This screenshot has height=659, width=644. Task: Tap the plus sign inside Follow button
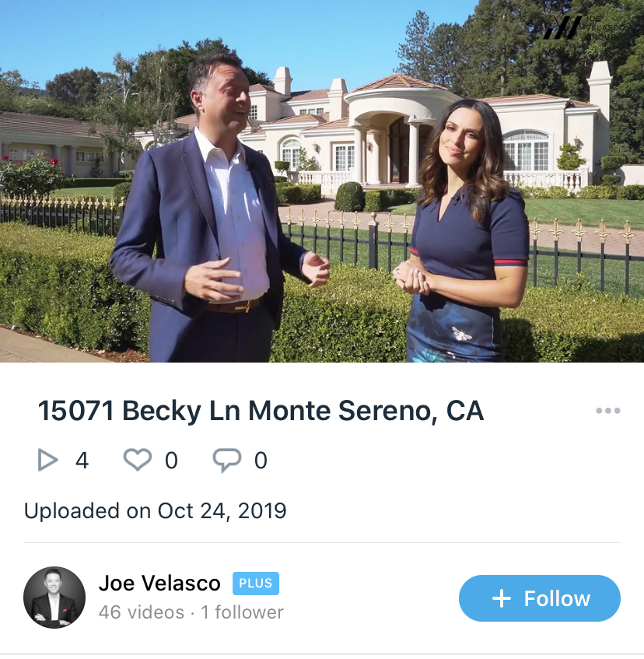pyautogui.click(x=502, y=598)
